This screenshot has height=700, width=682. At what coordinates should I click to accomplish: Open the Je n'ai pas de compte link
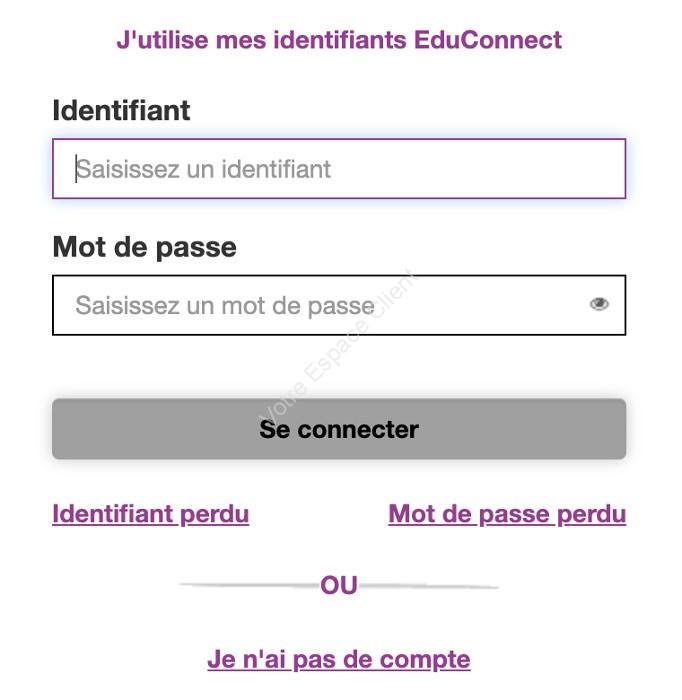(339, 659)
